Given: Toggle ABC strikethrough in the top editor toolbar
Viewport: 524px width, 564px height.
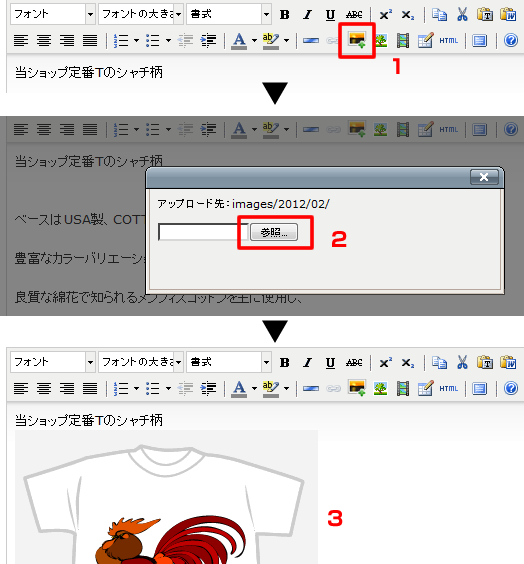Looking at the screenshot, I should (x=354, y=15).
